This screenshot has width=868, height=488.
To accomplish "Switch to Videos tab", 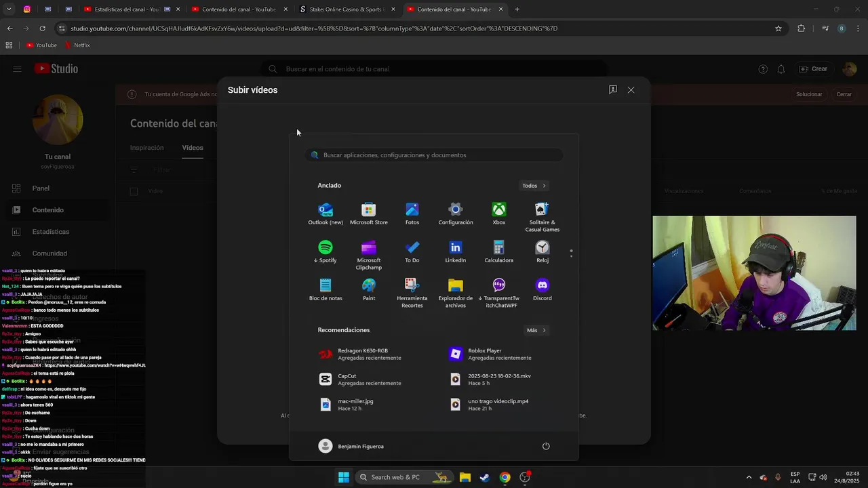I will pyautogui.click(x=193, y=148).
